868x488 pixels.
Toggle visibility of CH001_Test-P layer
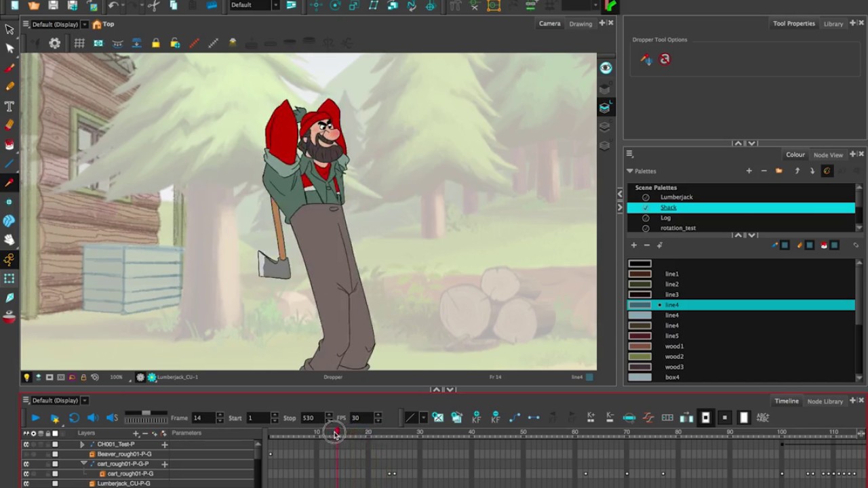26,445
